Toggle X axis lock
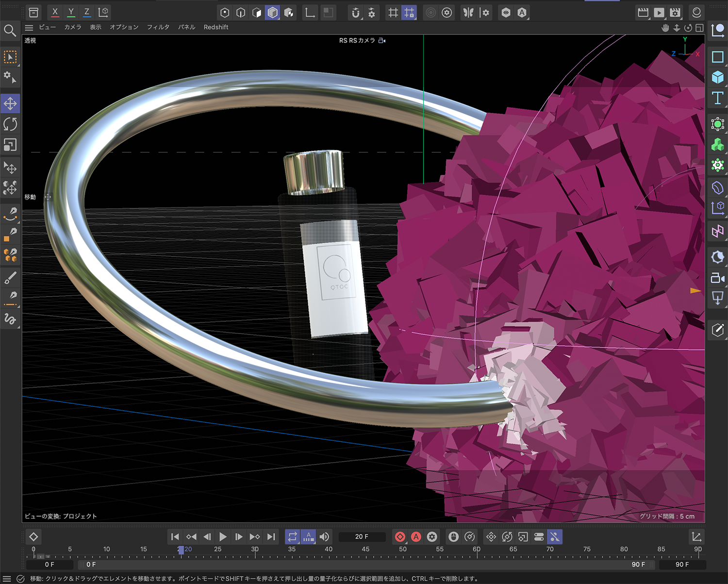This screenshot has height=584, width=728. click(x=55, y=12)
